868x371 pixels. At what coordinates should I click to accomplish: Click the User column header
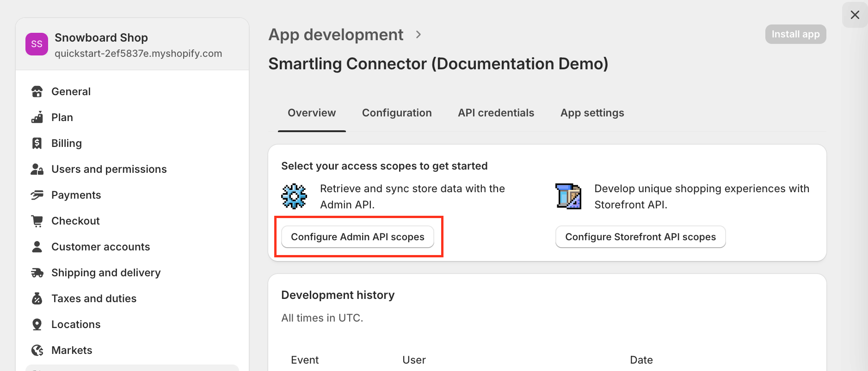pos(414,360)
